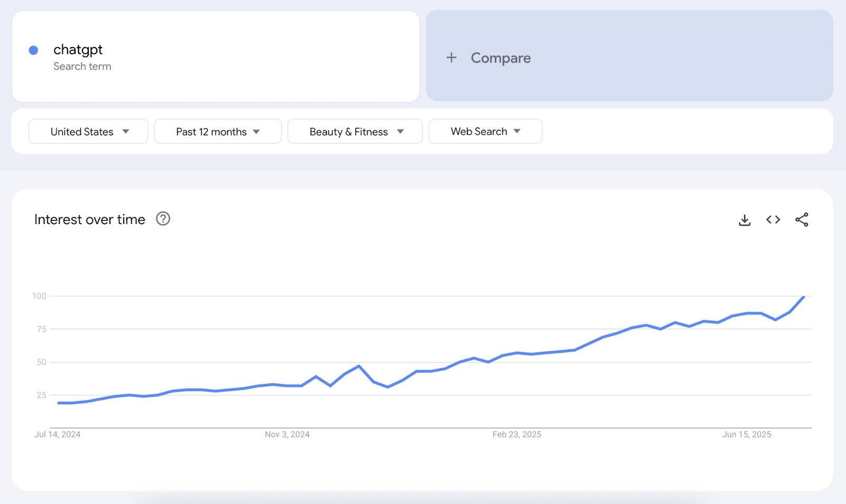
Task: Open the region selector showing United States
Action: 88,131
